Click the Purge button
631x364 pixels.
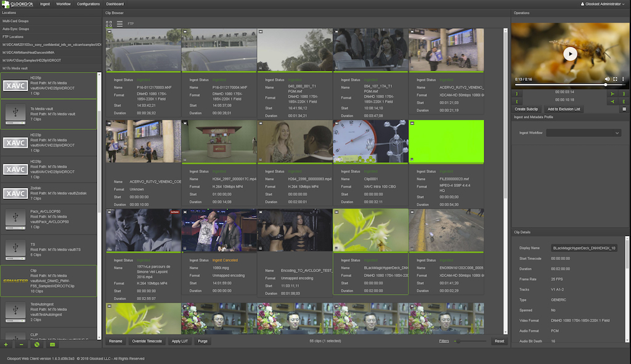[202, 341]
